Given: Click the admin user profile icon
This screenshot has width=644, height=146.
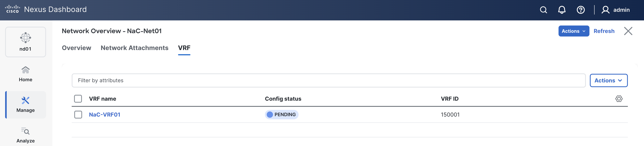Looking at the screenshot, I should [605, 10].
